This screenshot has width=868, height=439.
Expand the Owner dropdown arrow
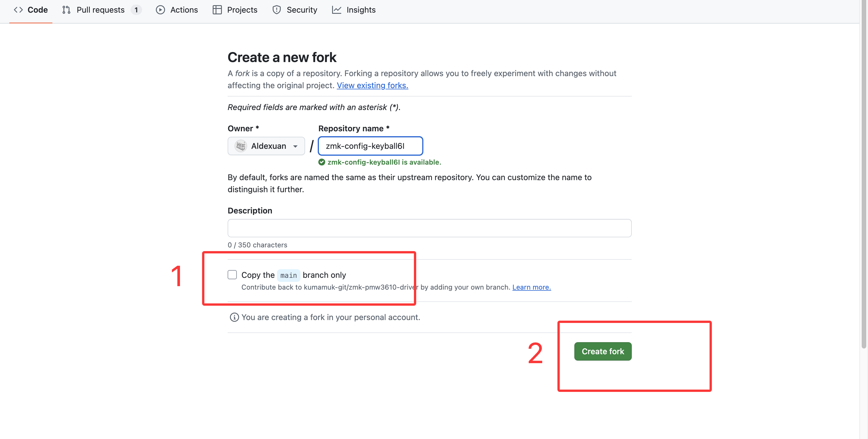[x=296, y=146]
